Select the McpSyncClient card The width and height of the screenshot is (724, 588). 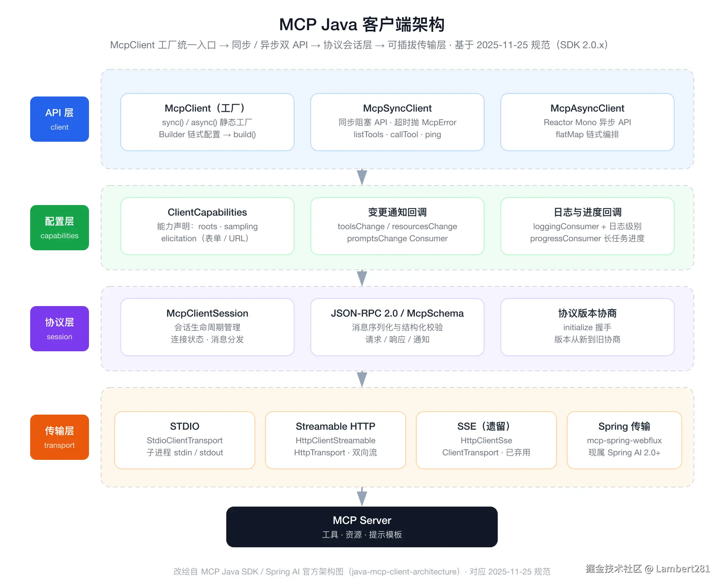click(x=397, y=122)
